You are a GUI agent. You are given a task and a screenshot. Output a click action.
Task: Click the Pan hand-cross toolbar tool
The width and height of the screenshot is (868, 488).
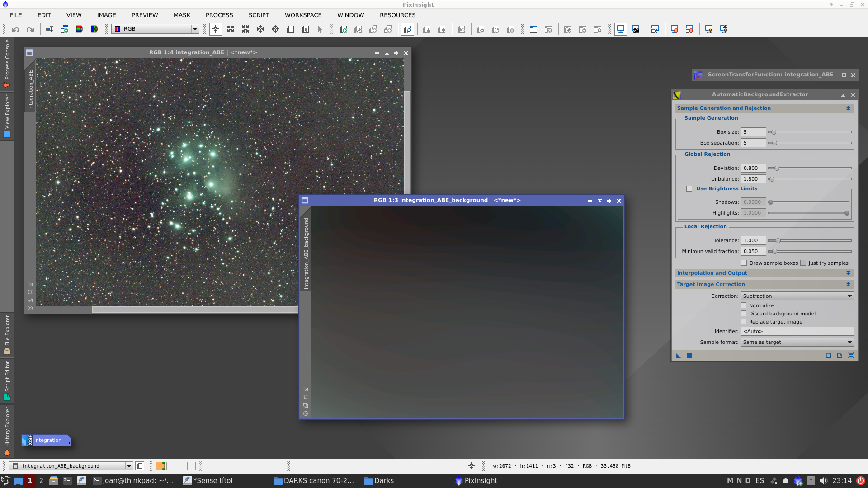tap(260, 29)
